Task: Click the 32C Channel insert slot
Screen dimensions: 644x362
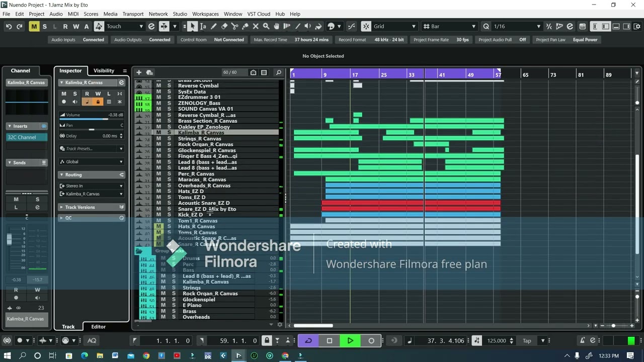Action: tap(27, 137)
